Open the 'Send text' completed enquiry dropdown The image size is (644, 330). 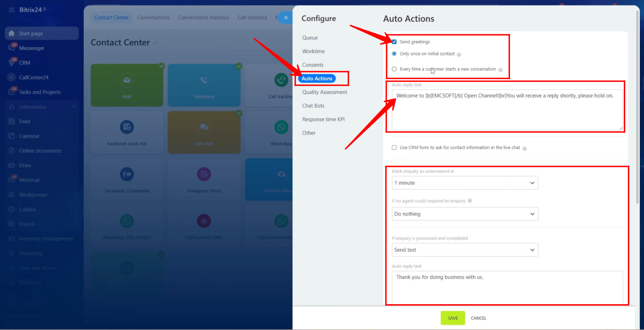tap(465, 250)
